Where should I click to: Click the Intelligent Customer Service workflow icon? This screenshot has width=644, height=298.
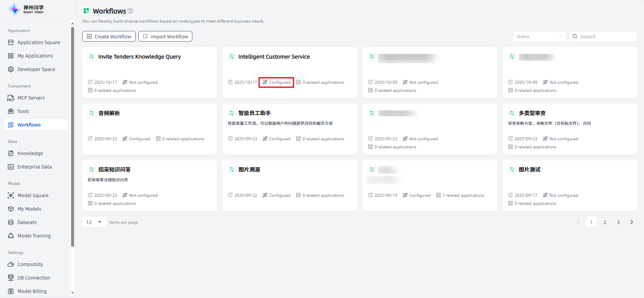point(232,57)
